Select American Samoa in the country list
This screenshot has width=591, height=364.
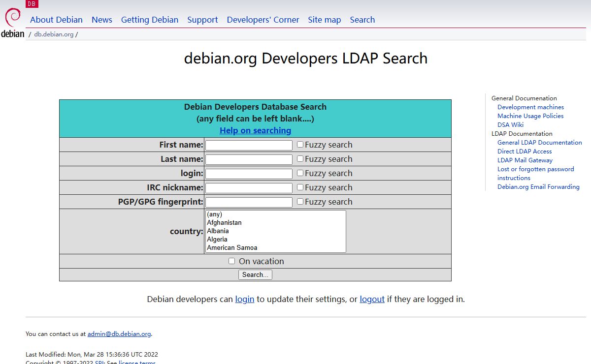(x=275, y=248)
